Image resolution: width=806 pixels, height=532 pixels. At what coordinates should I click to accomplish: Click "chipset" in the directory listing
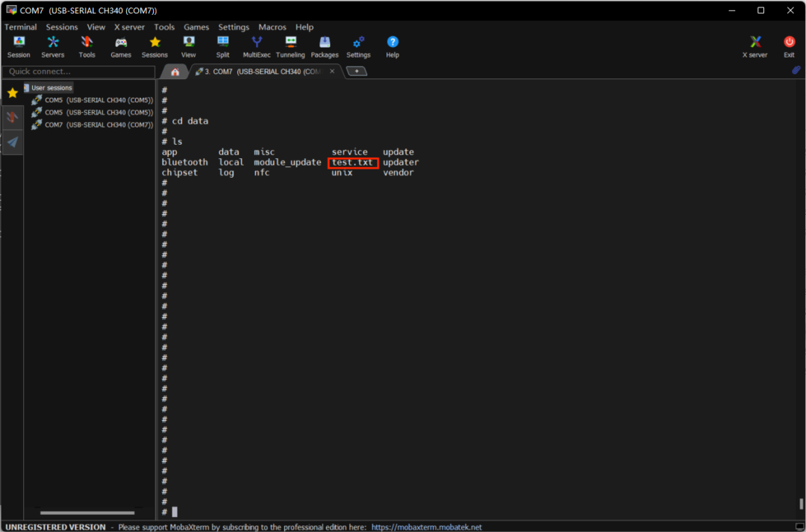[x=179, y=172]
